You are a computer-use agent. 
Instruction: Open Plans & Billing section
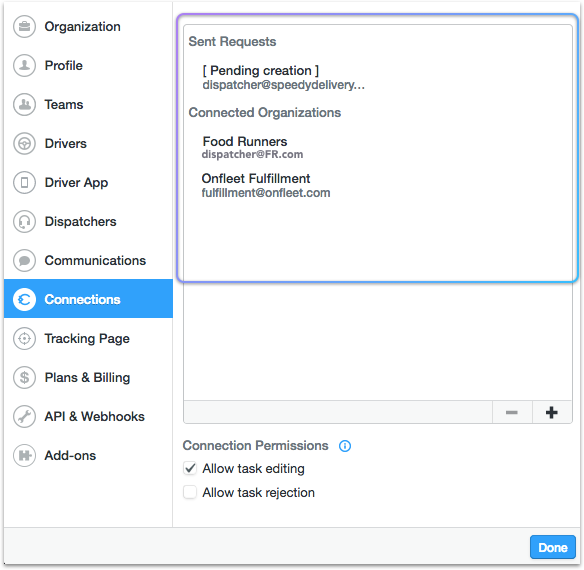(x=88, y=377)
